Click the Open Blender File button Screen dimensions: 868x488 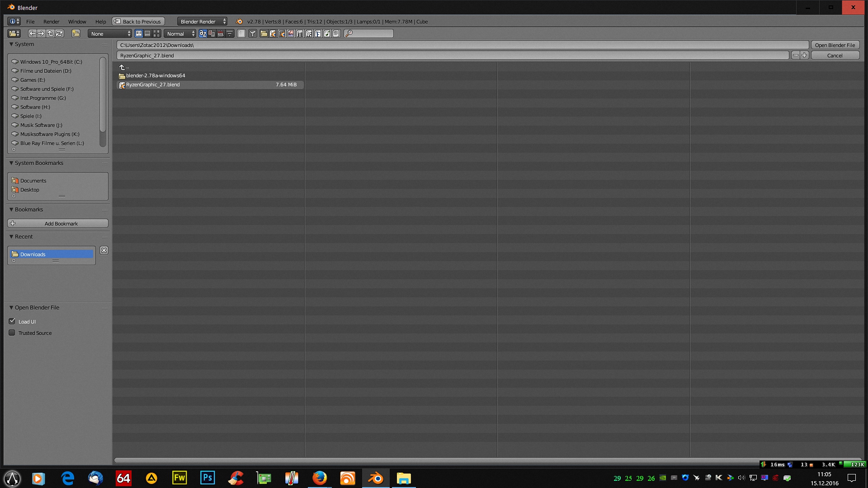[835, 45]
